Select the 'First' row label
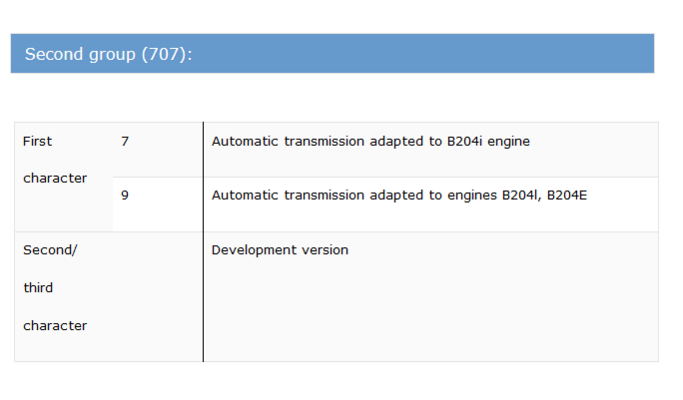683x400 pixels. (37, 141)
